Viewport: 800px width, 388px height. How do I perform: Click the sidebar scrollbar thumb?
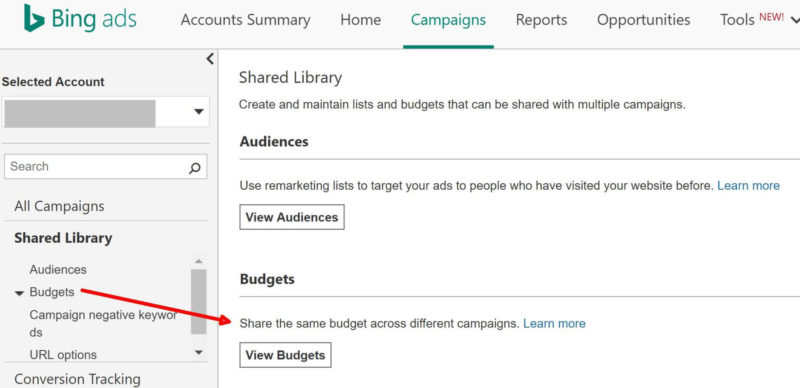(x=198, y=301)
